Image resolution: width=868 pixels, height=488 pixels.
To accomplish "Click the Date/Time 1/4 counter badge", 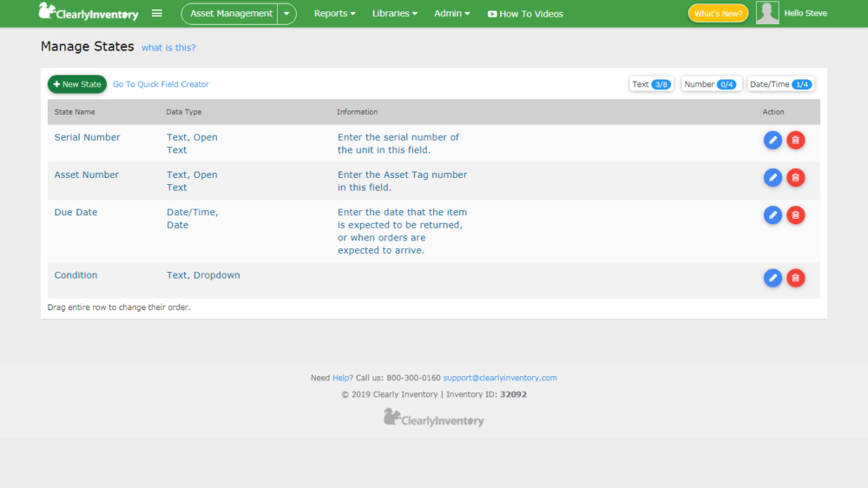I will click(x=780, y=84).
